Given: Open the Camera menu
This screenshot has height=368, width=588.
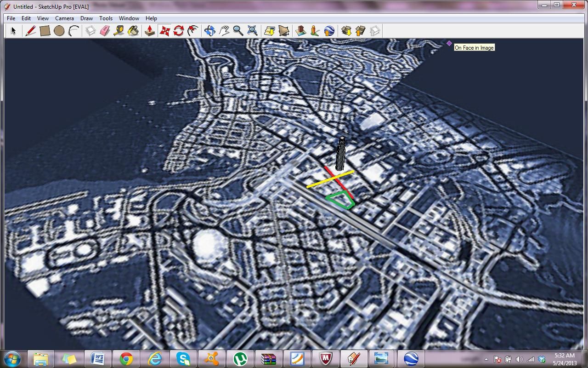Looking at the screenshot, I should 64,18.
